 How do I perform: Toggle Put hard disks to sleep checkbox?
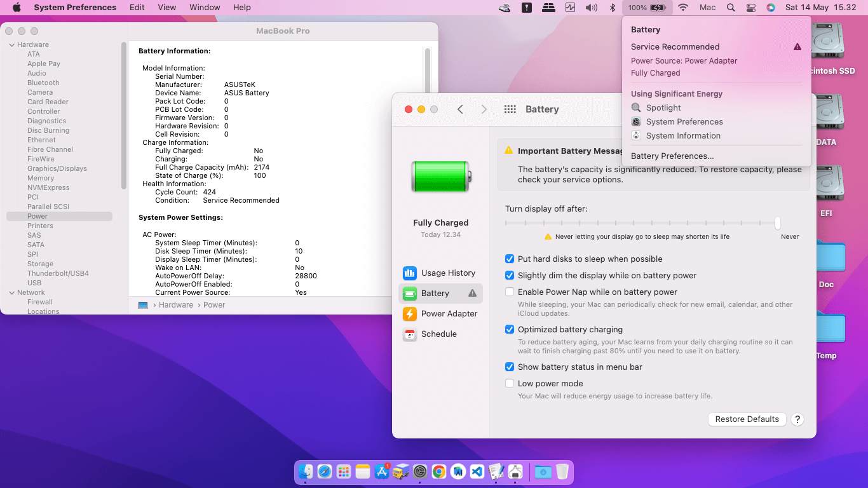pyautogui.click(x=510, y=259)
